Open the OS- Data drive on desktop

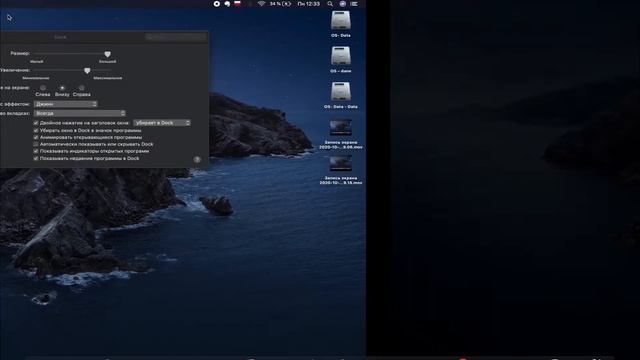(340, 20)
